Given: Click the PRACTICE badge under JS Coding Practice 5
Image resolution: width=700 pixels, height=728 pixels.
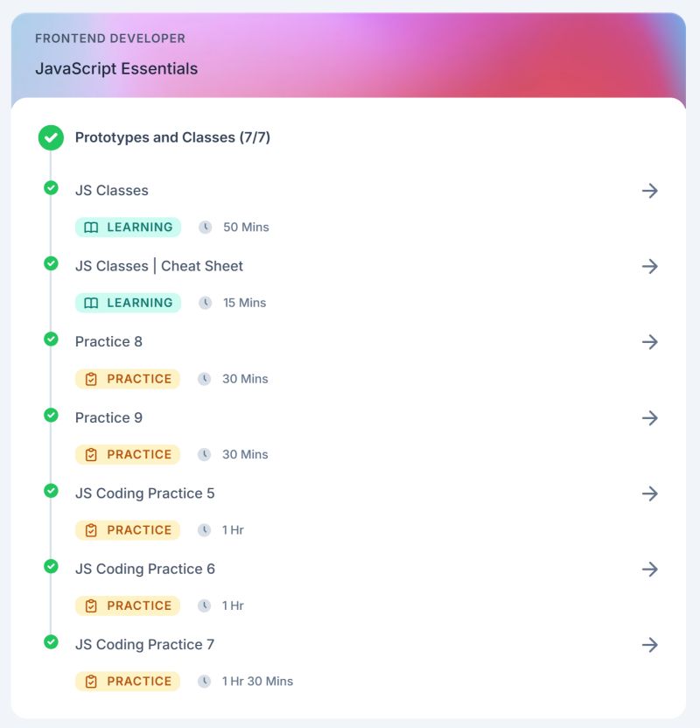Looking at the screenshot, I should click(128, 529).
